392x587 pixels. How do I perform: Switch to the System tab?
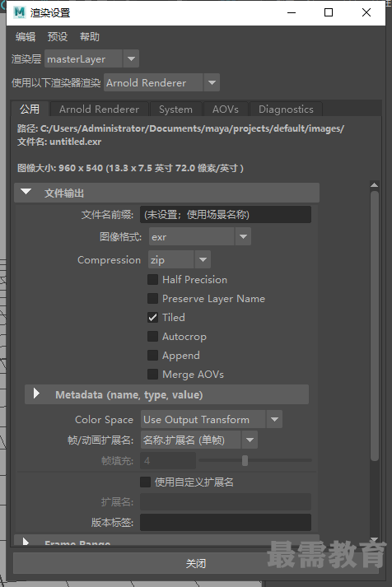[175, 109]
